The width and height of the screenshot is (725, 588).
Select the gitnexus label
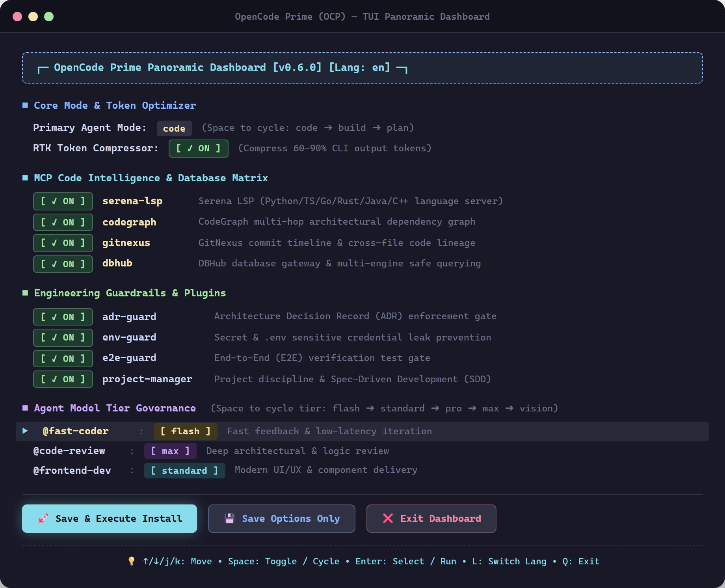pyautogui.click(x=126, y=243)
